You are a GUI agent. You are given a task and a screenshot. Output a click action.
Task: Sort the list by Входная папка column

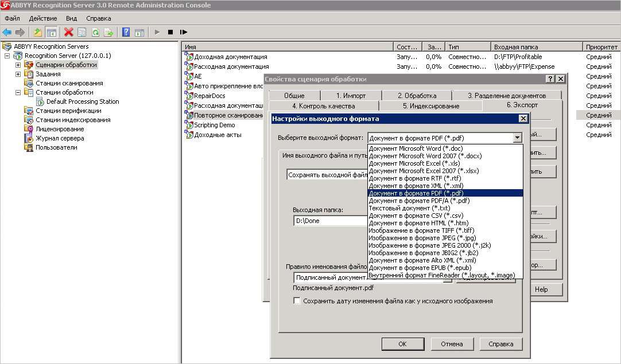pyautogui.click(x=537, y=46)
